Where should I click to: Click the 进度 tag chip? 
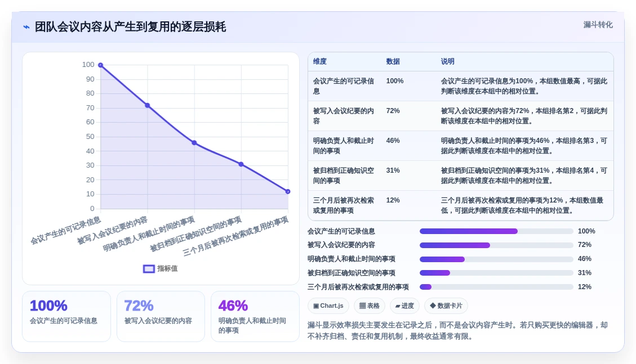click(404, 305)
